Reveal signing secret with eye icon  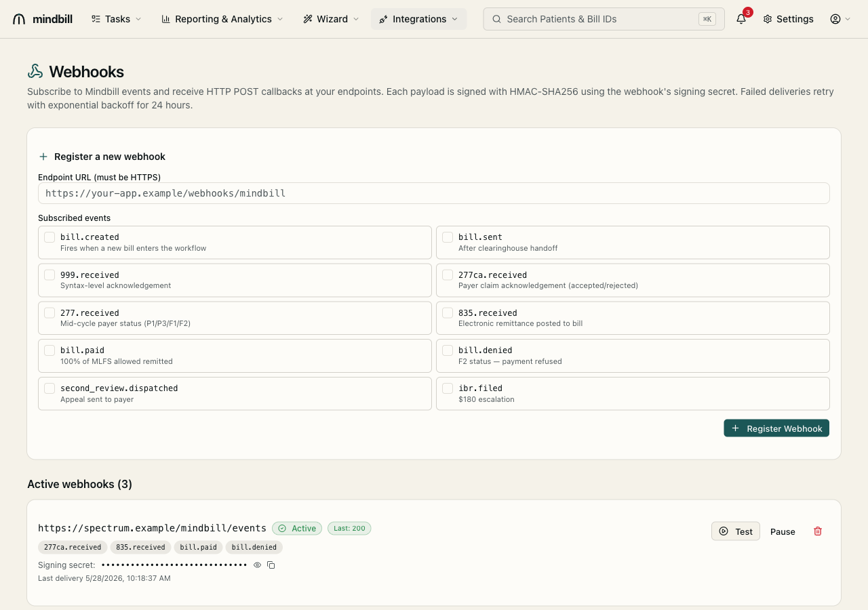point(257,565)
